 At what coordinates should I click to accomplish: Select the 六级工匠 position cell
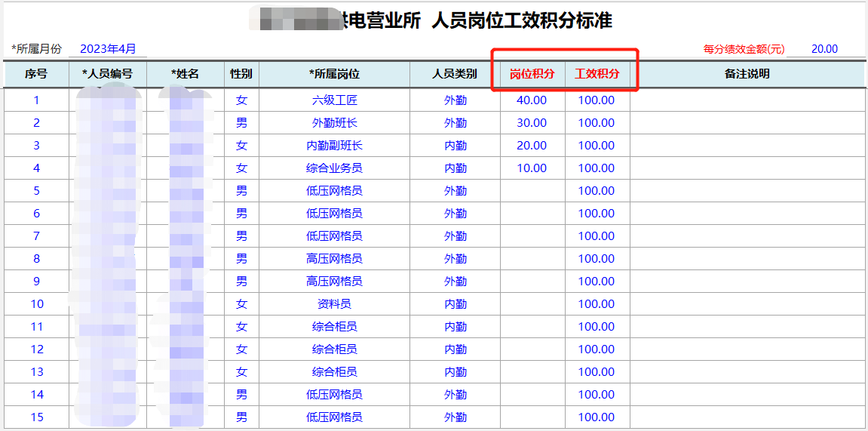point(334,100)
